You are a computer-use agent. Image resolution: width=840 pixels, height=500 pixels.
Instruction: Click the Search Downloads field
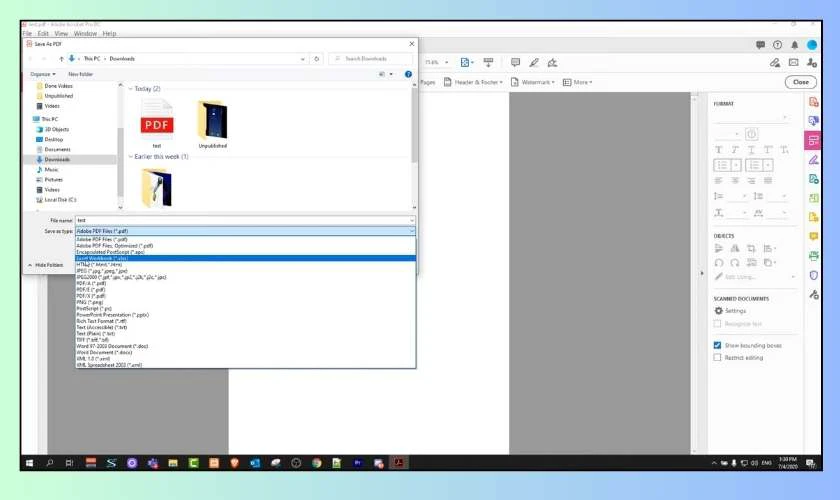pyautogui.click(x=371, y=58)
